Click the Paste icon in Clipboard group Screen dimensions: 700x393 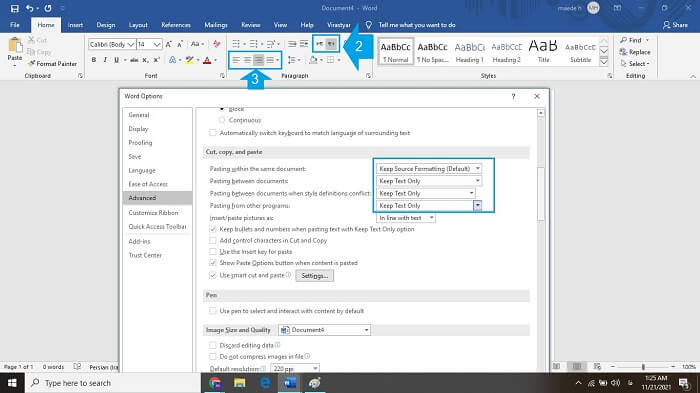click(x=15, y=46)
